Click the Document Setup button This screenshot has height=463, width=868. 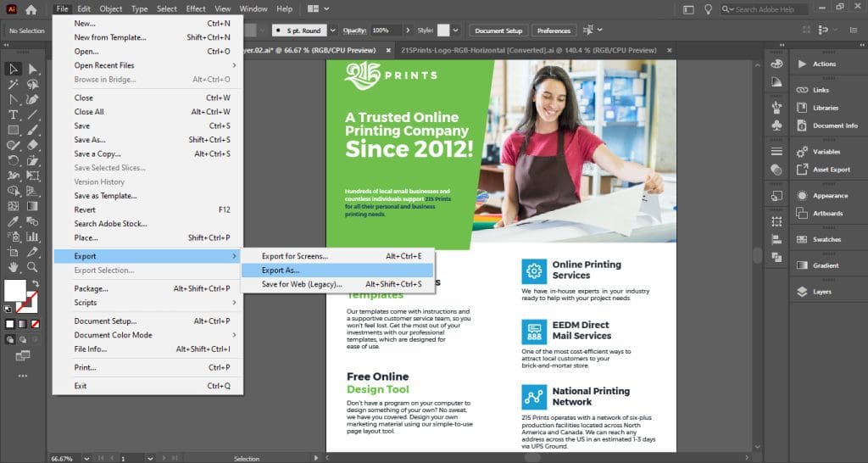498,31
